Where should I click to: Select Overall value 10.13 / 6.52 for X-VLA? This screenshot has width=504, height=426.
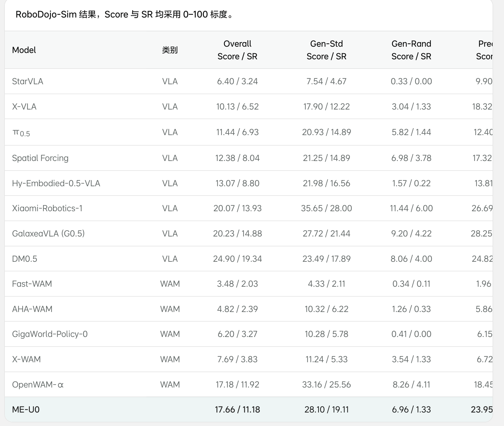point(237,106)
